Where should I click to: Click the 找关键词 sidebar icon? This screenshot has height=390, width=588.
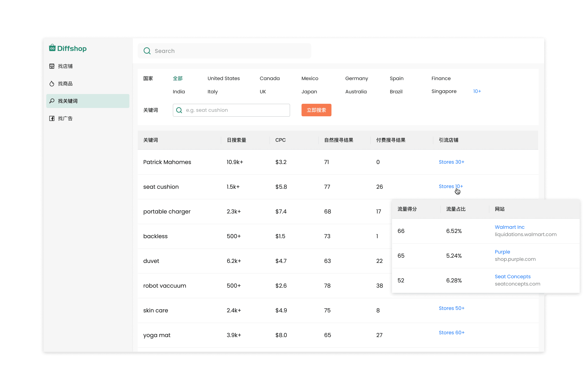pyautogui.click(x=52, y=101)
